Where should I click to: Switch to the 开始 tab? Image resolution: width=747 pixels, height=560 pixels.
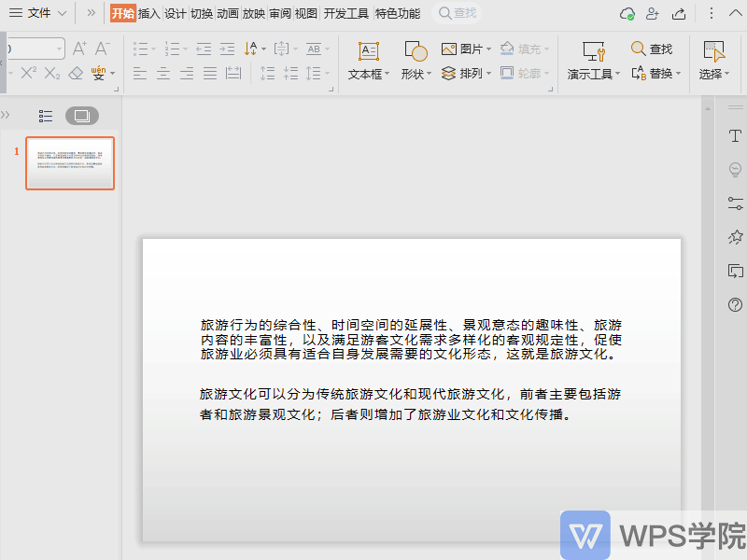[123, 13]
